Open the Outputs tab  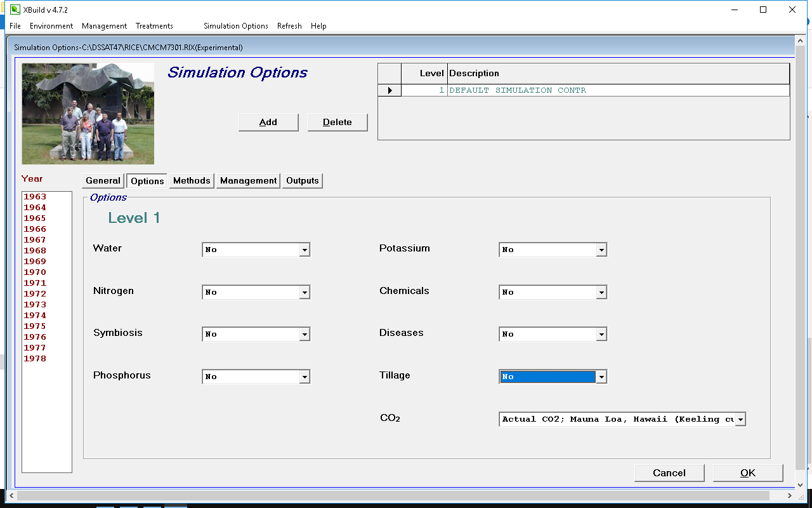point(302,181)
